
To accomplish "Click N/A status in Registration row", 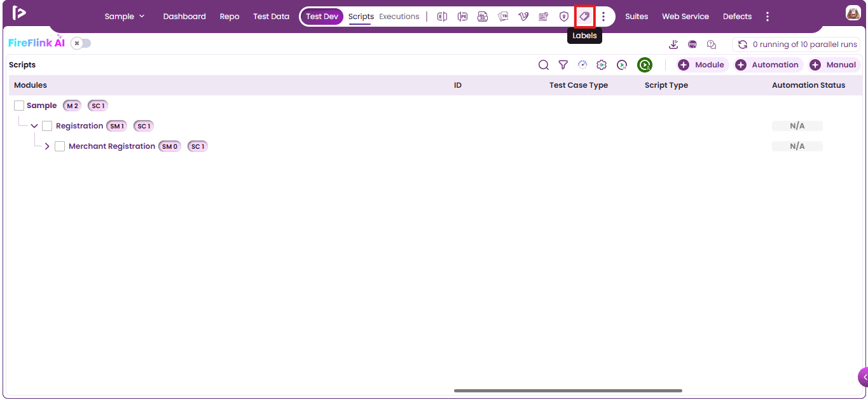I will pos(797,126).
